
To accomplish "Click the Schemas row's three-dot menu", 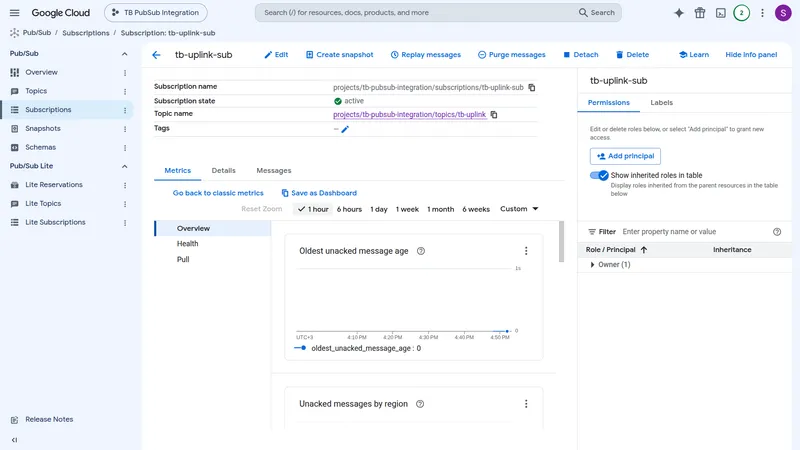I will [x=125, y=148].
